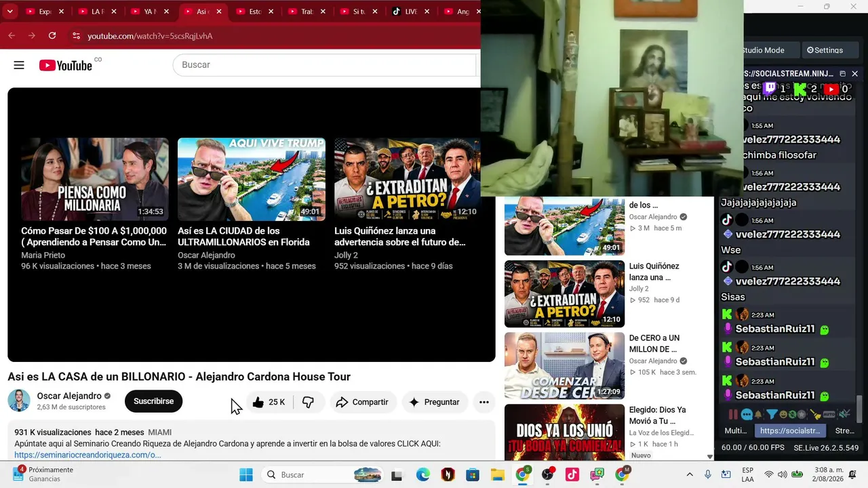Click the video title 'Asi es LA CASA de un BILLONARIO'
Screen dimensions: 868x488
click(179, 377)
